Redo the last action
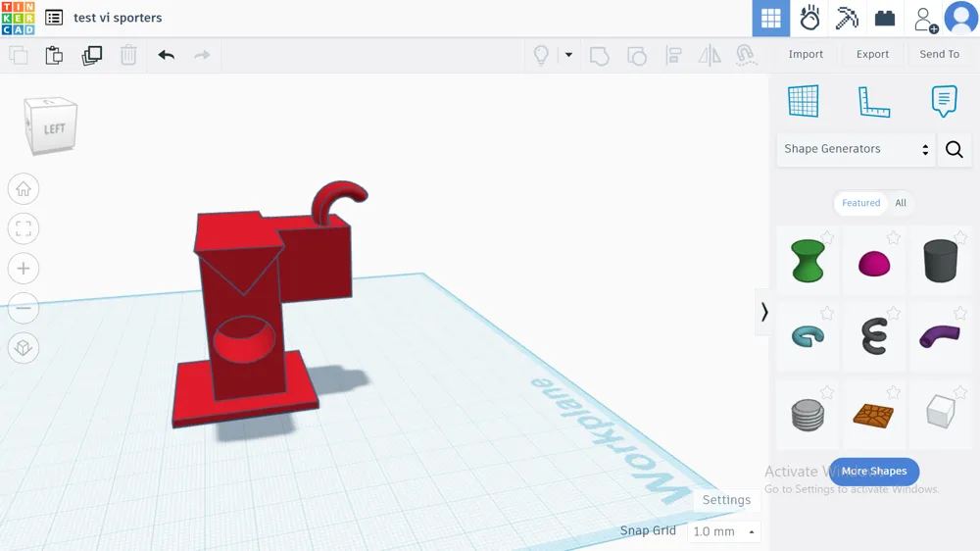The image size is (980, 551). coord(202,55)
